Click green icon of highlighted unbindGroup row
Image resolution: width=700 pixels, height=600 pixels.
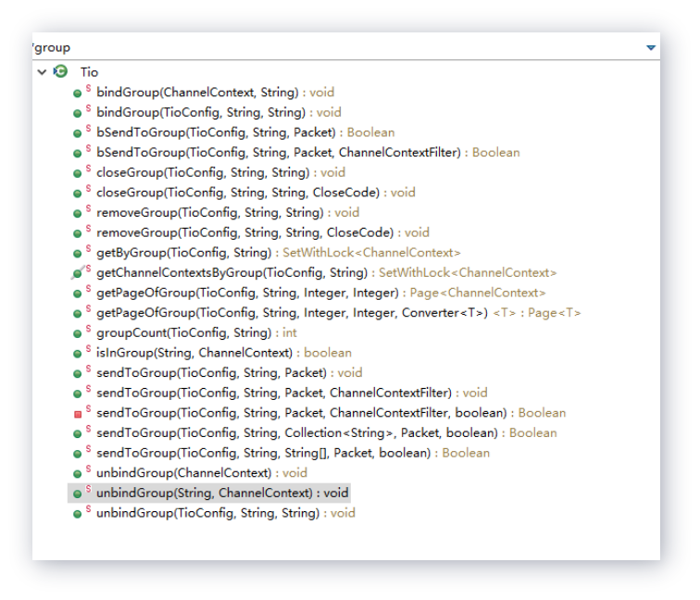click(x=77, y=494)
